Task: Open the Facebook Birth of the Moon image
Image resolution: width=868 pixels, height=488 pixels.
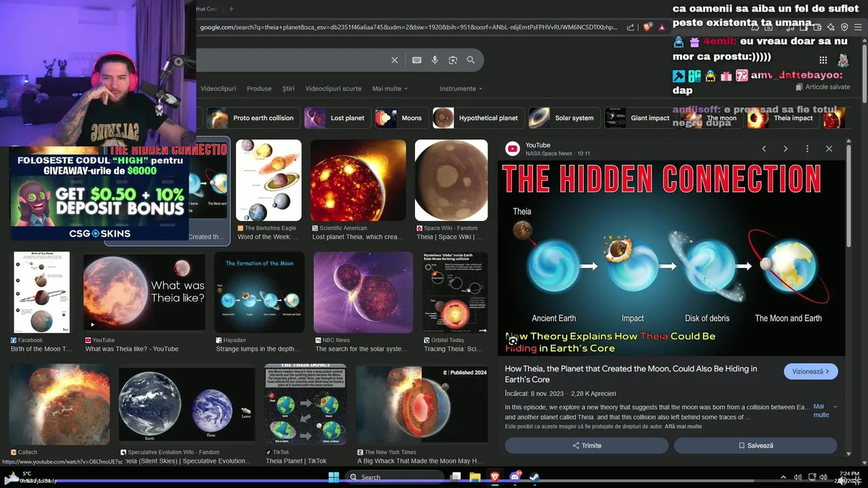Action: (x=41, y=292)
